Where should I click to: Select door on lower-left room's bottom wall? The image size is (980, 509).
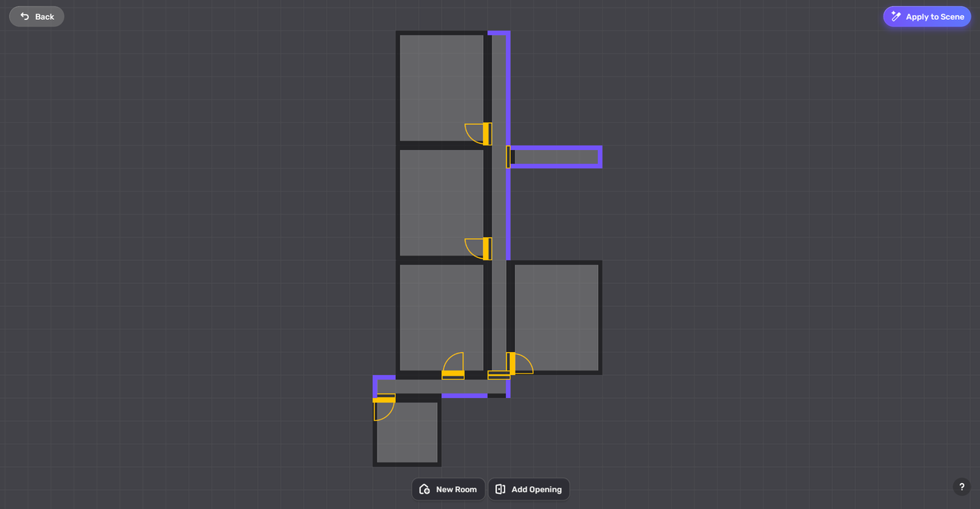click(x=453, y=374)
